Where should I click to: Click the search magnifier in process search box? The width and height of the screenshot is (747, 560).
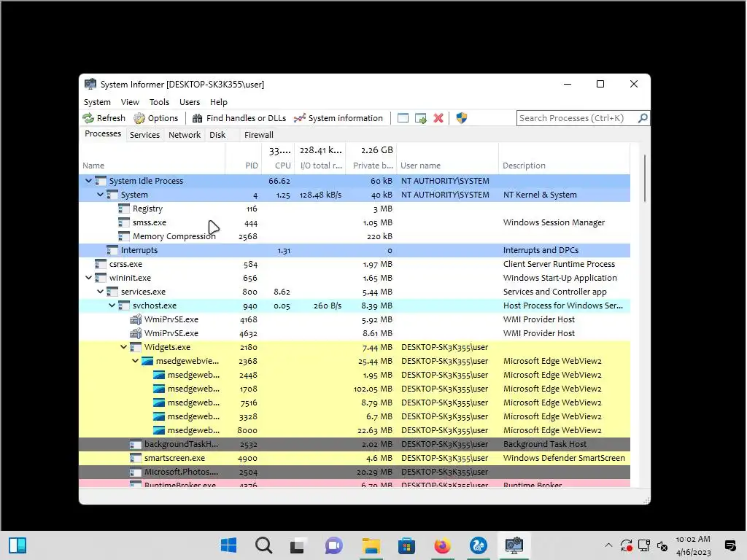click(643, 117)
